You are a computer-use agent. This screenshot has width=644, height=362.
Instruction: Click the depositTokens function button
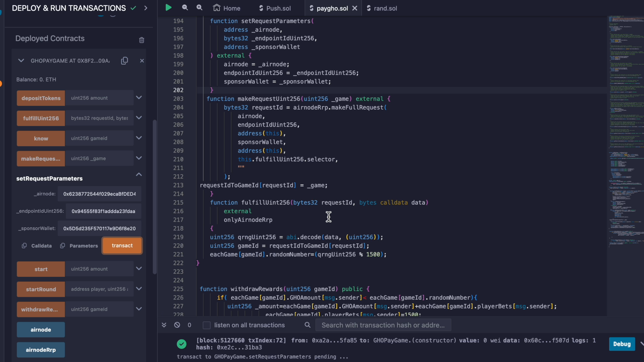(x=41, y=98)
